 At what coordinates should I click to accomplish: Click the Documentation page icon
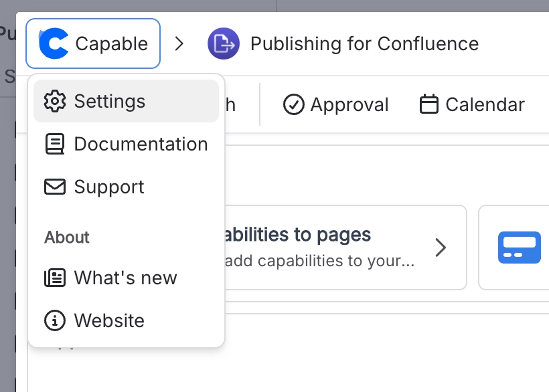[x=56, y=144]
